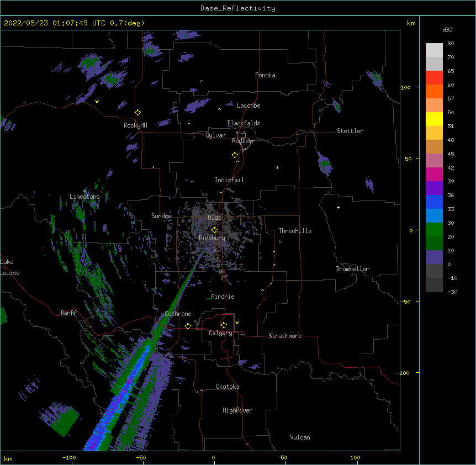
Task: Click the Innisfail city label
Action: click(229, 180)
